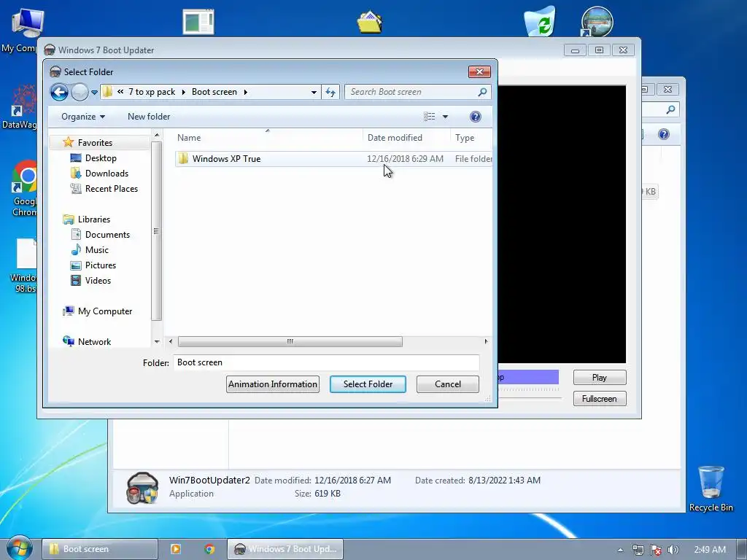Open the address bar history dropdown
The height and width of the screenshot is (560, 747).
(314, 93)
